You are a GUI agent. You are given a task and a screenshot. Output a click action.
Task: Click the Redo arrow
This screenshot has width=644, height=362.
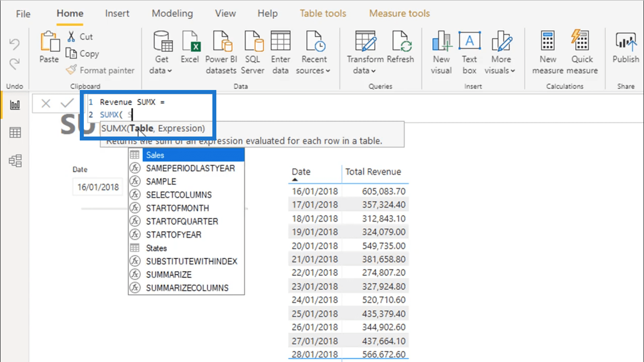(x=14, y=64)
